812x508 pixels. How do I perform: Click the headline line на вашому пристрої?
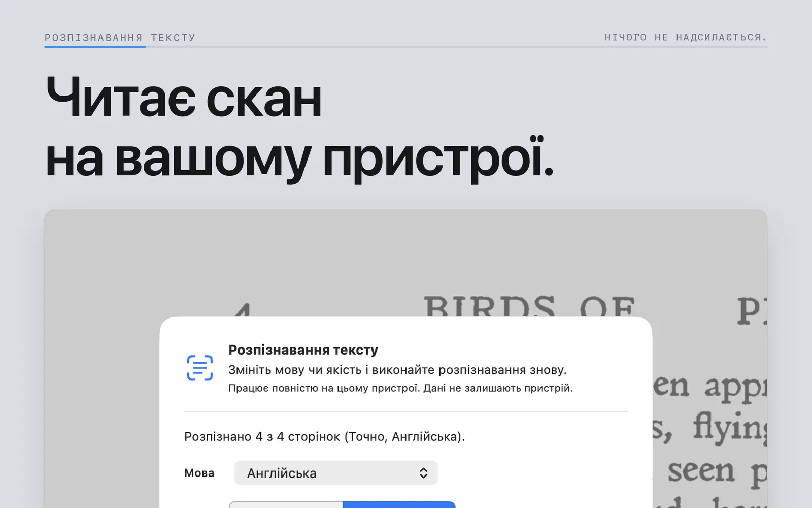[299, 158]
